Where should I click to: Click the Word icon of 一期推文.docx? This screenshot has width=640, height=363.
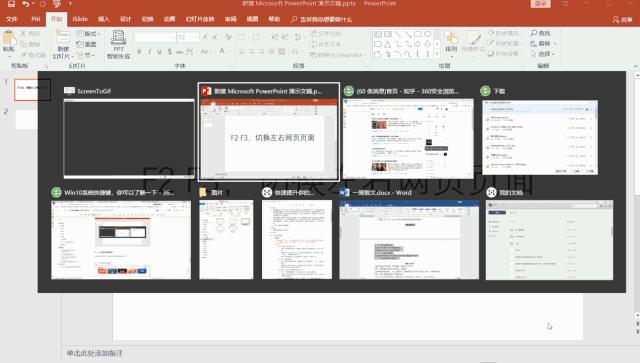tap(344, 192)
